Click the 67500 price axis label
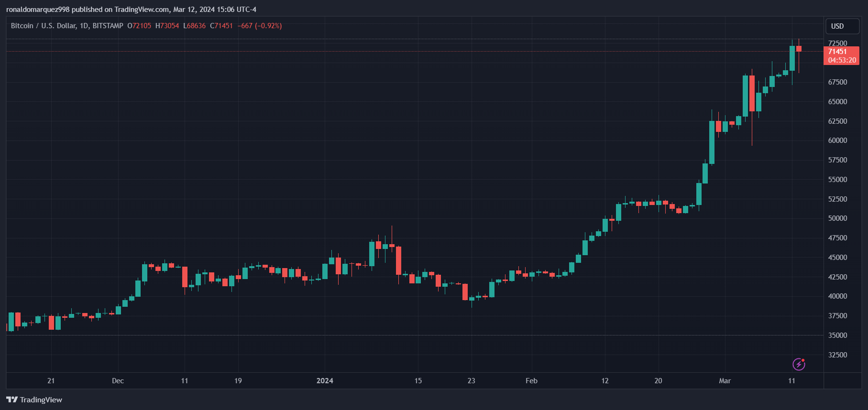The image size is (868, 410). tap(837, 82)
